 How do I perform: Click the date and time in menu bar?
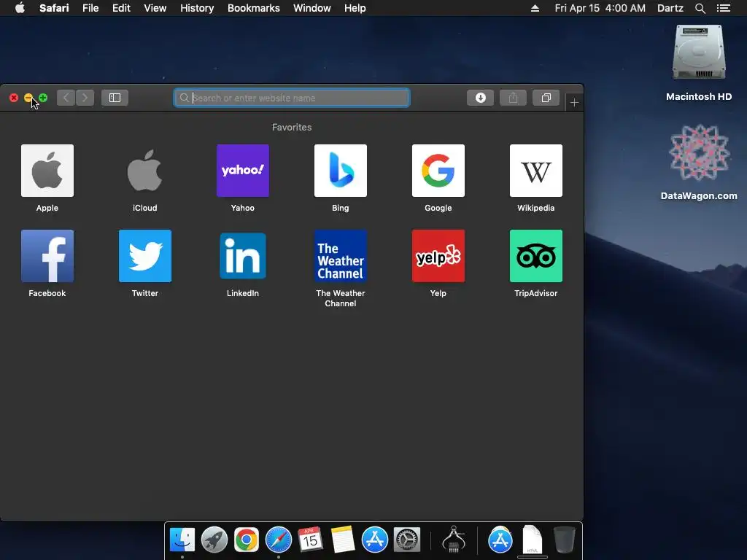600,8
